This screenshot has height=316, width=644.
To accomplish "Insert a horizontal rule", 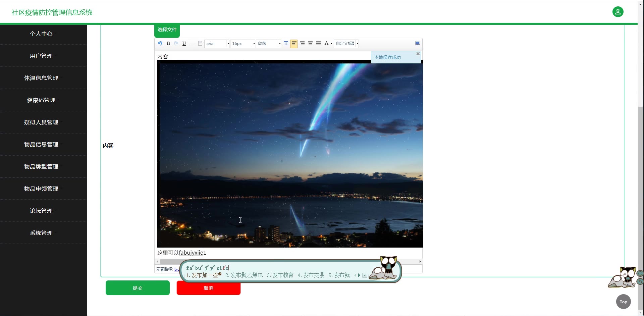I will [x=192, y=43].
